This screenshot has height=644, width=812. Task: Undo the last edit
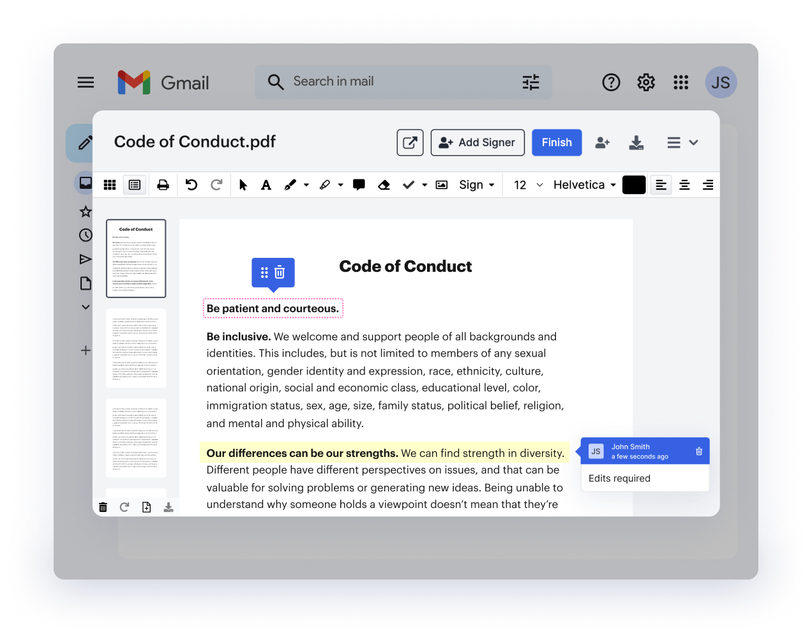point(192,184)
